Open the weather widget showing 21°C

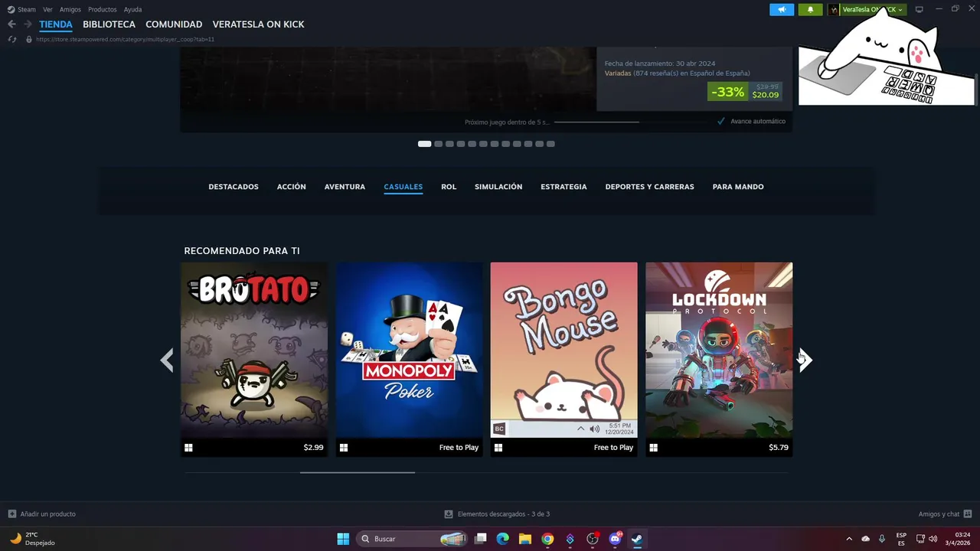[31, 539]
